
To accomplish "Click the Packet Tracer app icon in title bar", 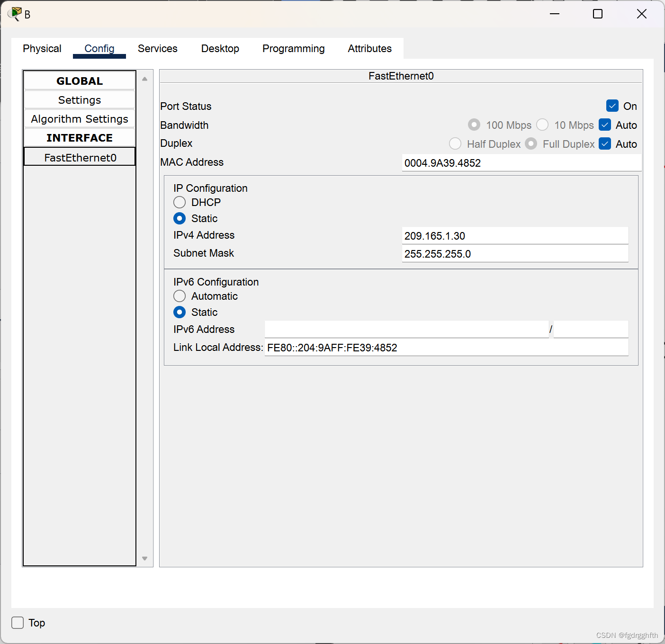I will tap(15, 14).
